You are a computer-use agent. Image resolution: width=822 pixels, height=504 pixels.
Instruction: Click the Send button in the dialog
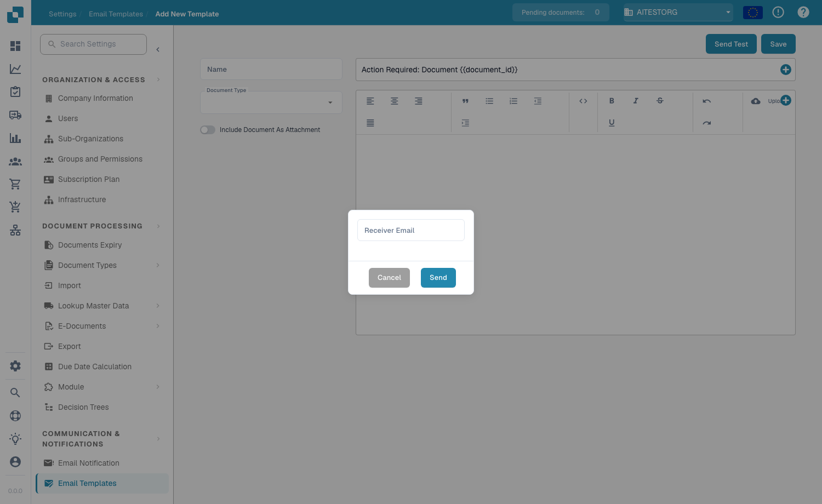pyautogui.click(x=438, y=278)
